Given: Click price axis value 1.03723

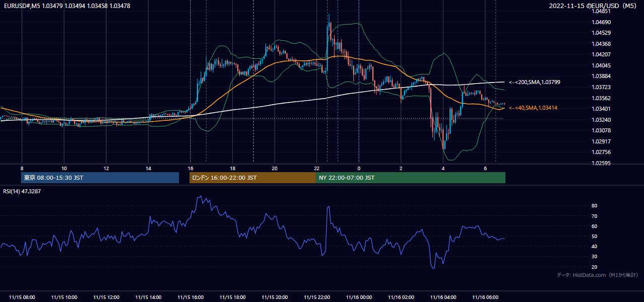Looking at the screenshot, I should pyautogui.click(x=602, y=87).
